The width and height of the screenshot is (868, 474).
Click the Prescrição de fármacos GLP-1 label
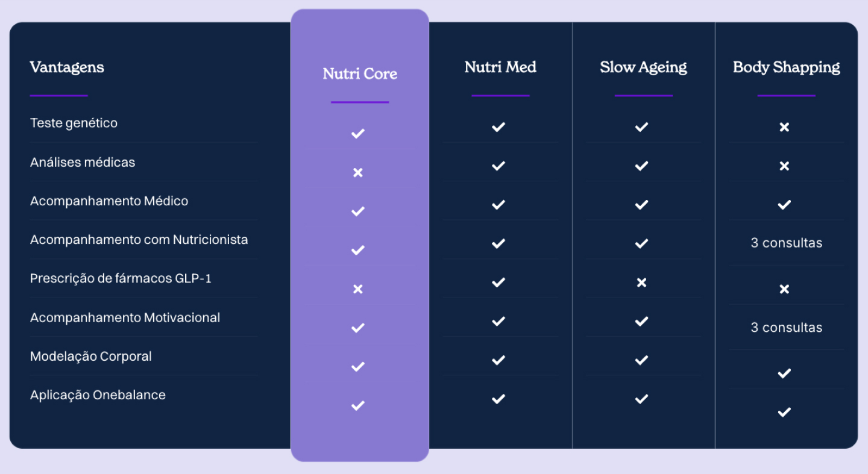coord(121,278)
